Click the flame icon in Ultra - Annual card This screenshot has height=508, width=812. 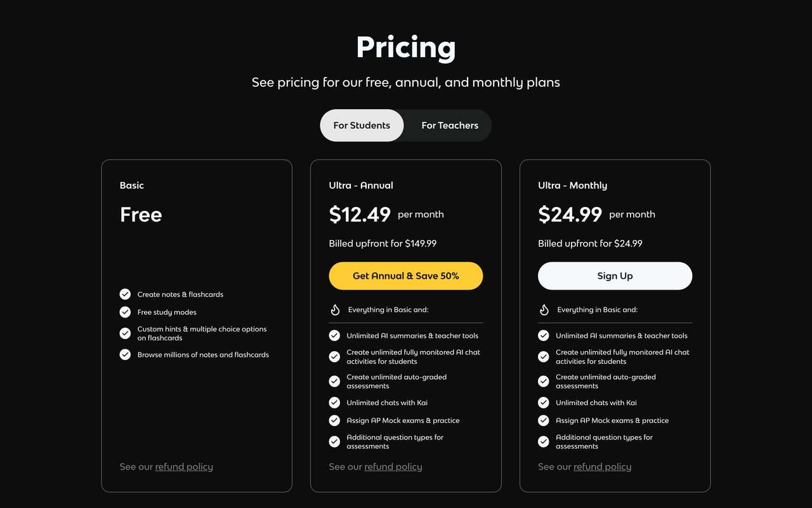tap(335, 310)
